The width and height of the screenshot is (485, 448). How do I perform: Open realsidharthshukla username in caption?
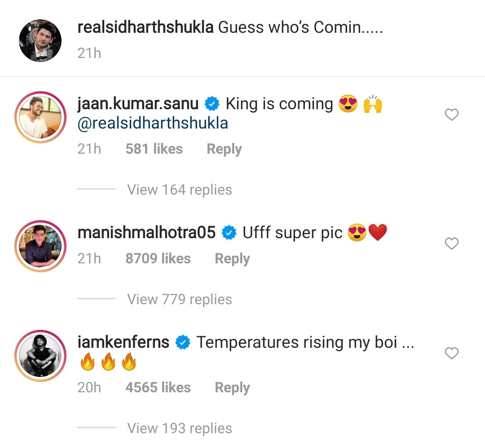(x=145, y=27)
